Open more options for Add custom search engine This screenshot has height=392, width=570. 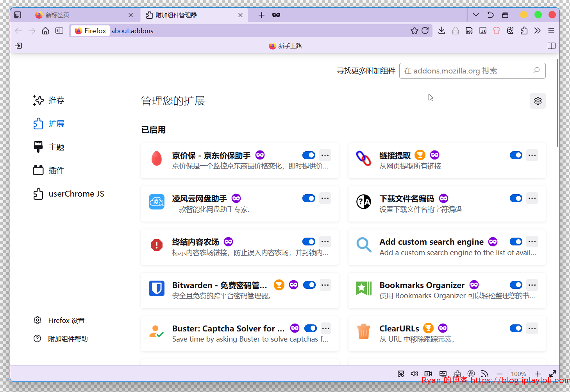click(532, 242)
